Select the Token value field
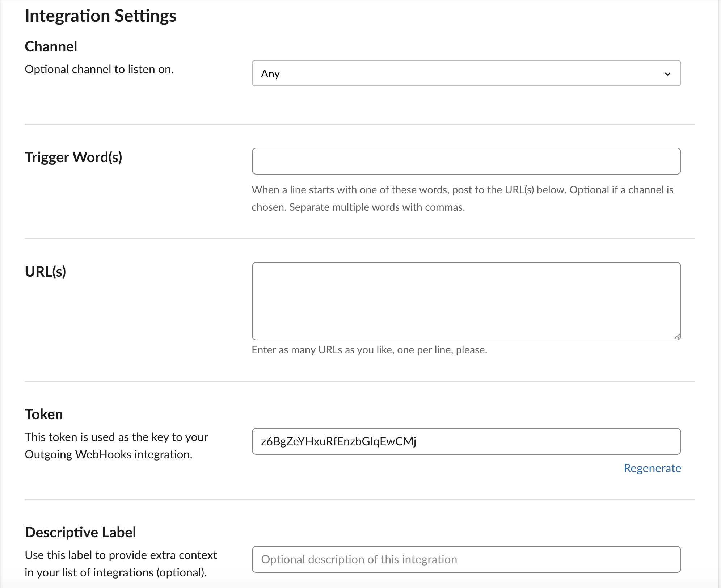 click(x=466, y=441)
